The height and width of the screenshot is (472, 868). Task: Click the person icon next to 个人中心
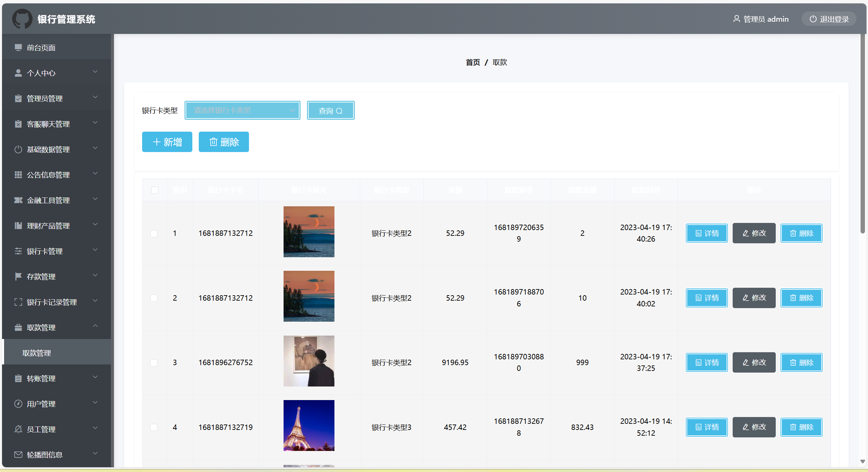18,73
